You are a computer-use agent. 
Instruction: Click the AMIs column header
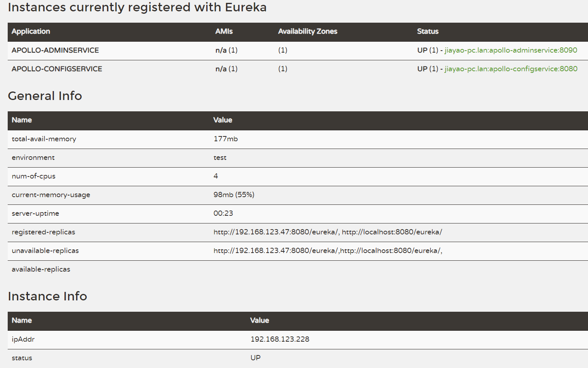pyautogui.click(x=224, y=32)
